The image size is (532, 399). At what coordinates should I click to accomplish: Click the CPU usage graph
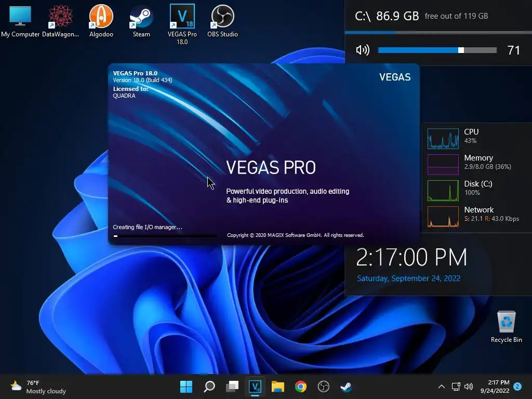point(443,138)
